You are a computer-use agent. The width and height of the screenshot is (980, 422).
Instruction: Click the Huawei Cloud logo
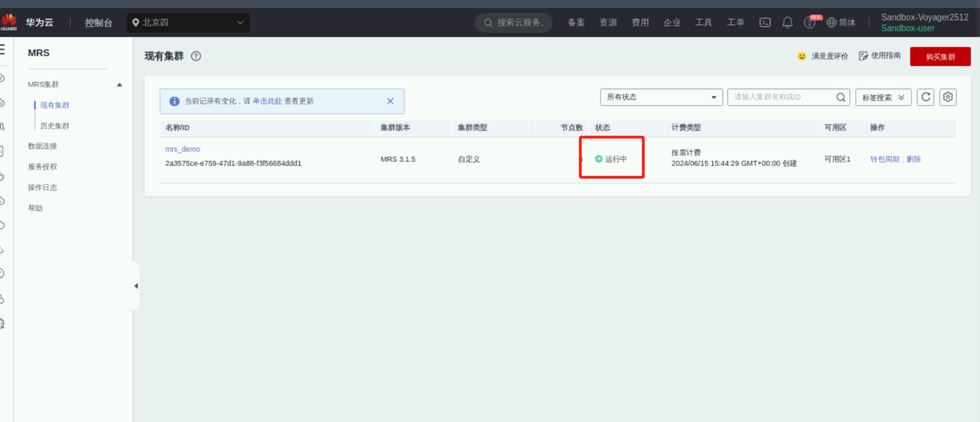(9, 22)
